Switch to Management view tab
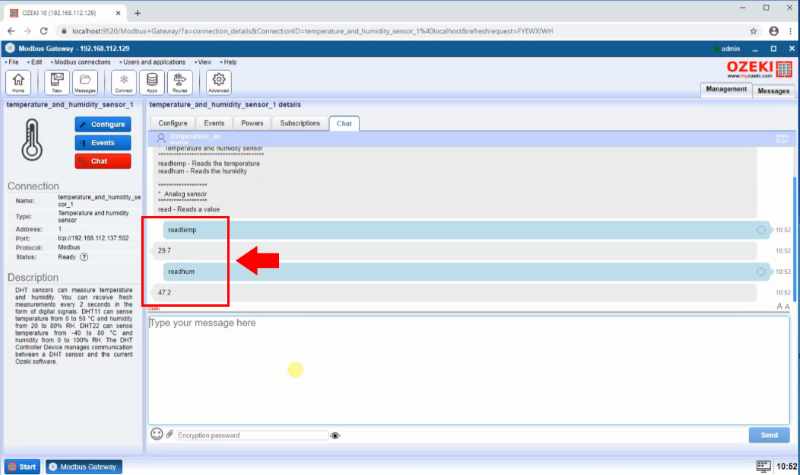Screen dimensions: 800x475 726,89
